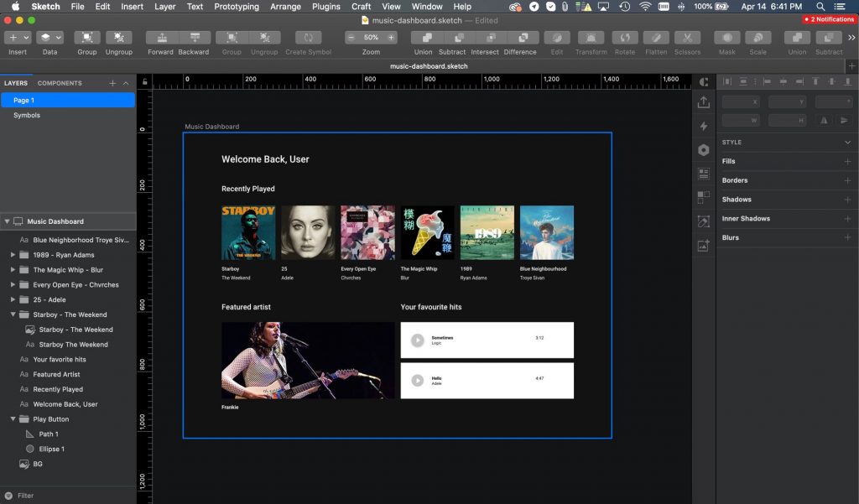Show more toolbar items overflow chevron

tap(851, 38)
